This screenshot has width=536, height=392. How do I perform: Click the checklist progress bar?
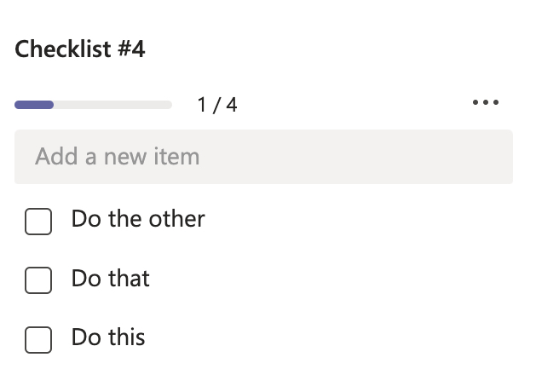click(x=93, y=105)
